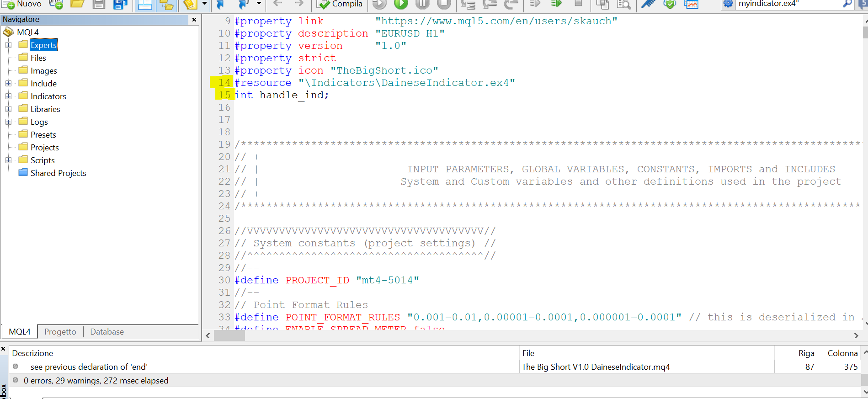Image resolution: width=868 pixels, height=399 pixels.
Task: Close the Navigatore panel
Action: [194, 20]
